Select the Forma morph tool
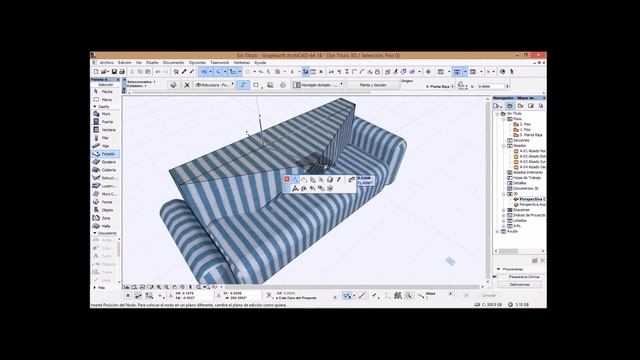This screenshot has height=360, width=640. tap(105, 202)
